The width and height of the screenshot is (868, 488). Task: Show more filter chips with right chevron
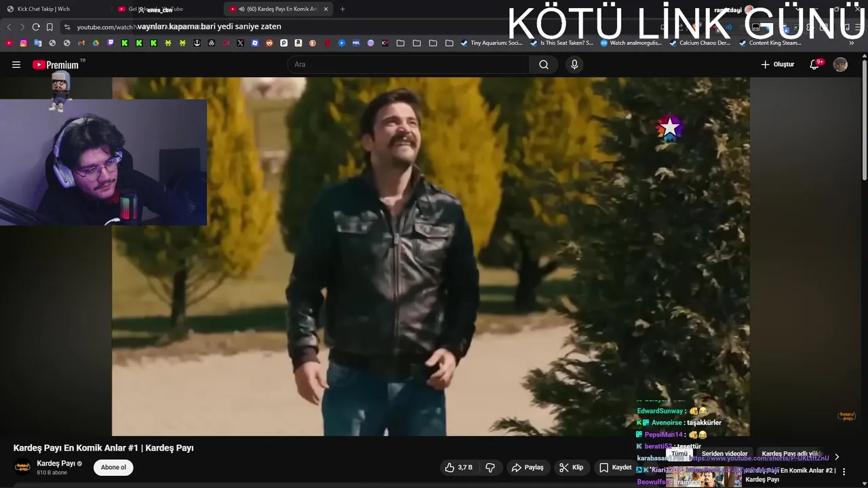coord(836,457)
